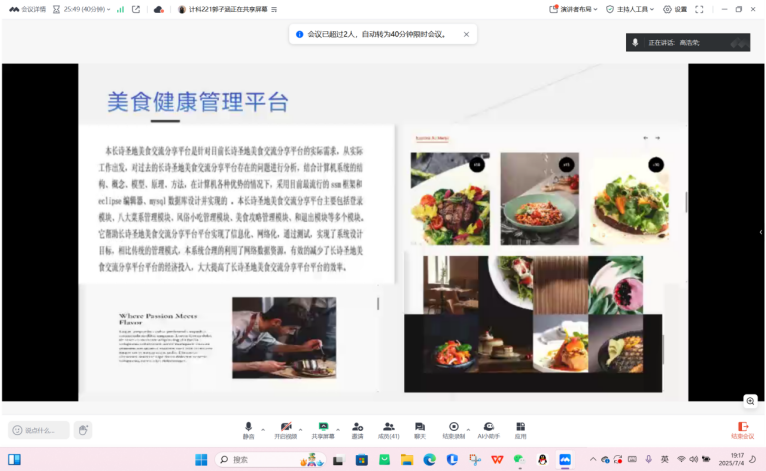Image resolution: width=766 pixels, height=471 pixels.
Task: Open the AI小助手 assistant
Action: click(x=489, y=429)
